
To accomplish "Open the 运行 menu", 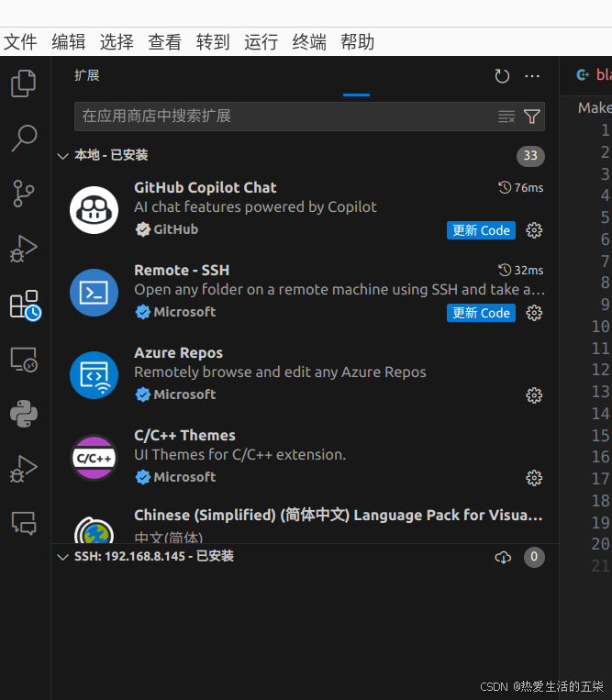I will pyautogui.click(x=261, y=42).
